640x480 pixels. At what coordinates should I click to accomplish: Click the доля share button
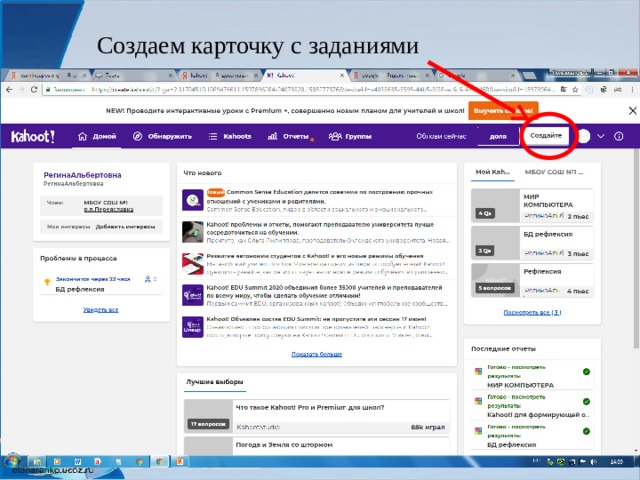[498, 136]
